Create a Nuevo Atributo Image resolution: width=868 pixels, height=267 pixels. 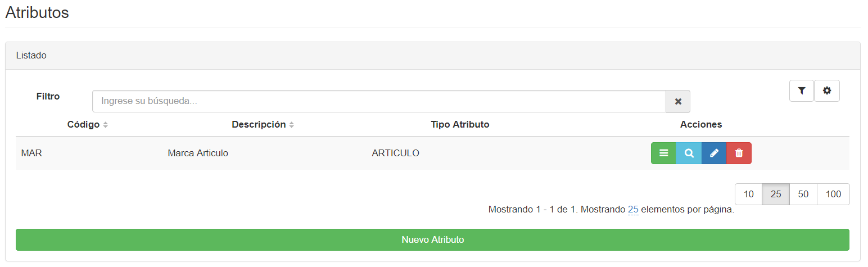(432, 239)
